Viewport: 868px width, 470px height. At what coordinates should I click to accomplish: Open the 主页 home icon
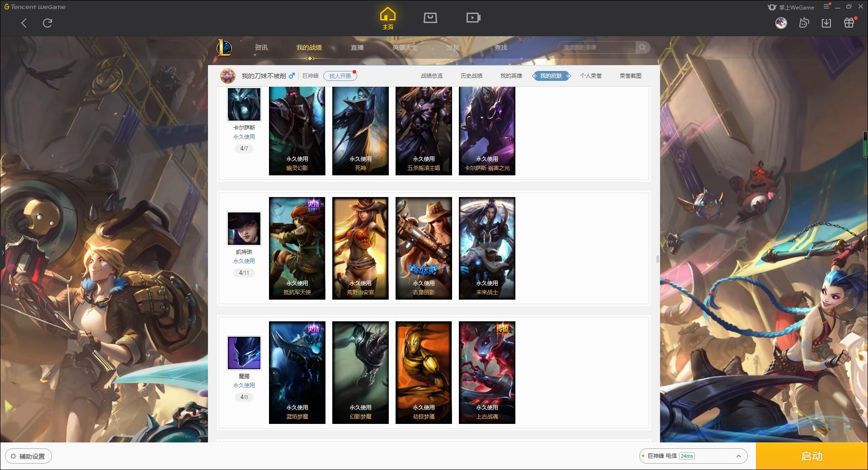click(387, 19)
